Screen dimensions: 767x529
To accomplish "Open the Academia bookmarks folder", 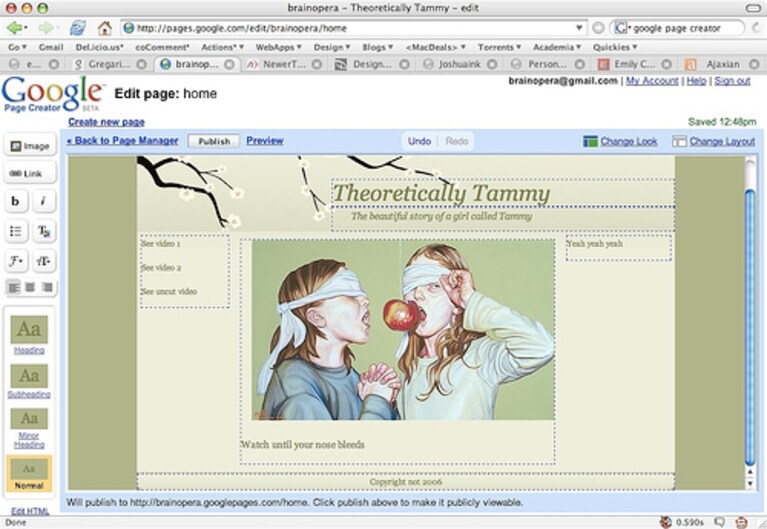I will click(x=557, y=47).
